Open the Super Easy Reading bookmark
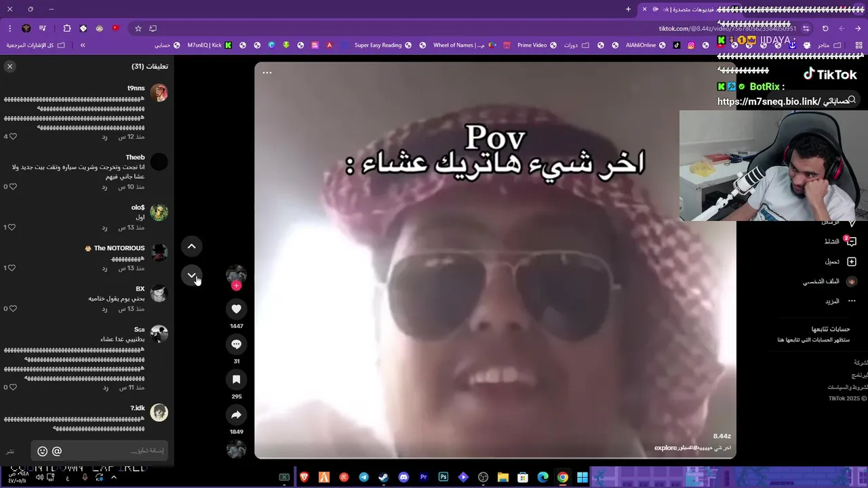This screenshot has height=488, width=868. (382, 45)
